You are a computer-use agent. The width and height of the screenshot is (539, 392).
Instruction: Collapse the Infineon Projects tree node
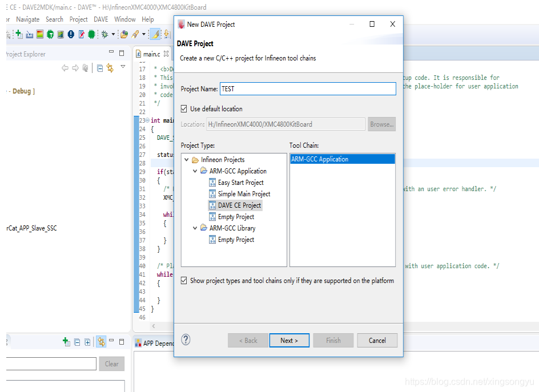coord(187,159)
